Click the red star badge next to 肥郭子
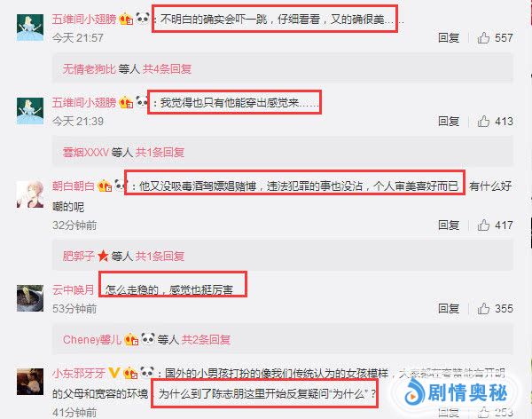Viewport: 532px width, 419px height. click(103, 256)
